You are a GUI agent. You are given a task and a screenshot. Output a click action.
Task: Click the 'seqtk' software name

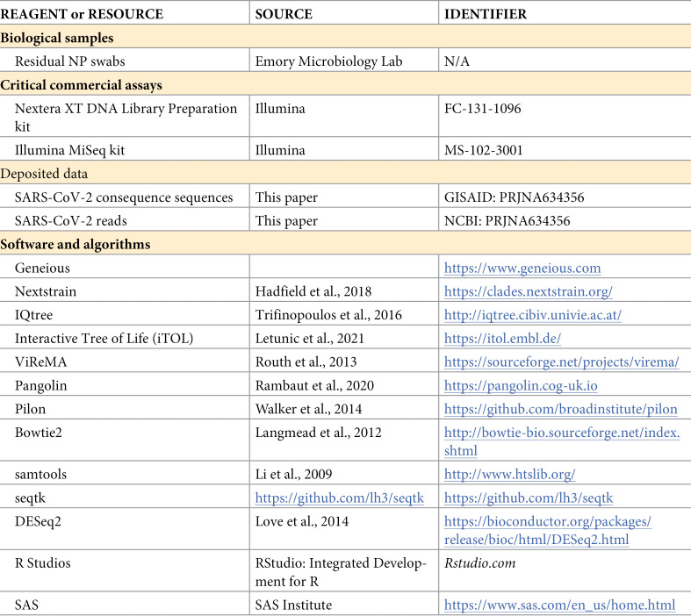tap(30, 498)
